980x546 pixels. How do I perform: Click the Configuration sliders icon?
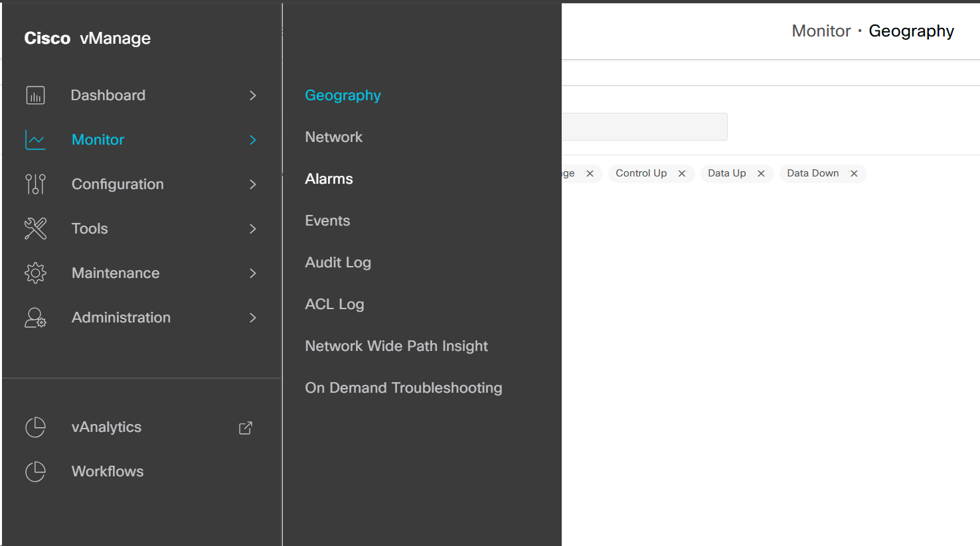[35, 184]
